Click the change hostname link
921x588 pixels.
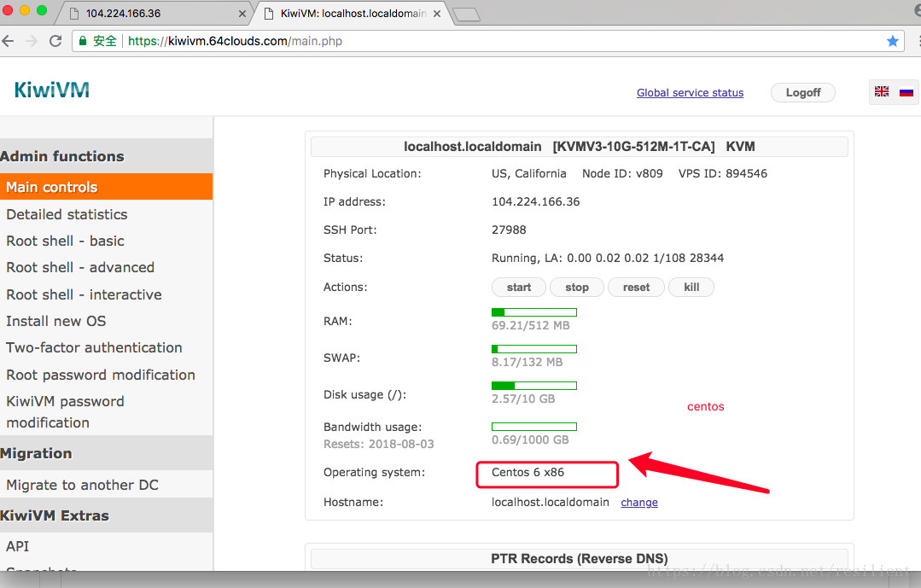pos(639,503)
